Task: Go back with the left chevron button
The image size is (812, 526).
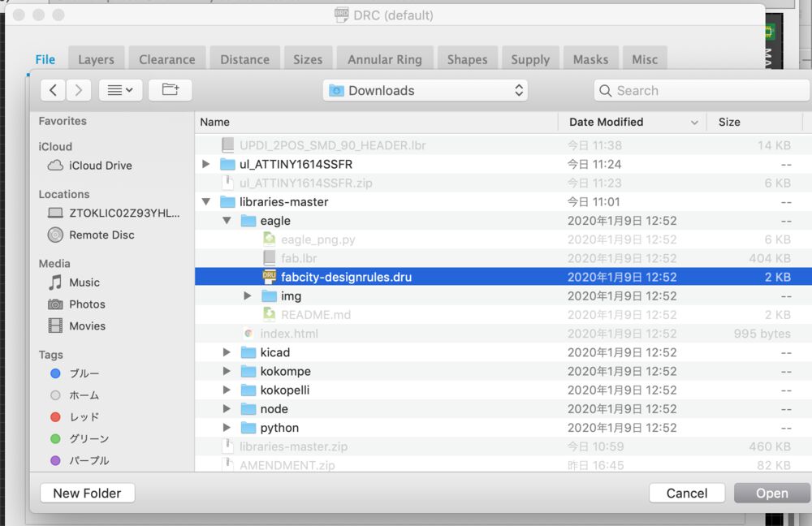Action: pyautogui.click(x=53, y=90)
